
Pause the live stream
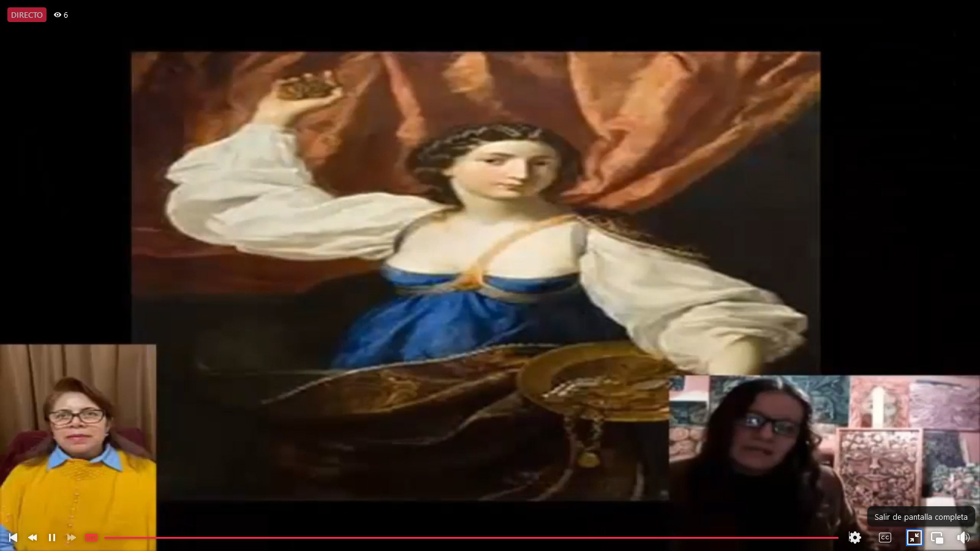point(52,538)
